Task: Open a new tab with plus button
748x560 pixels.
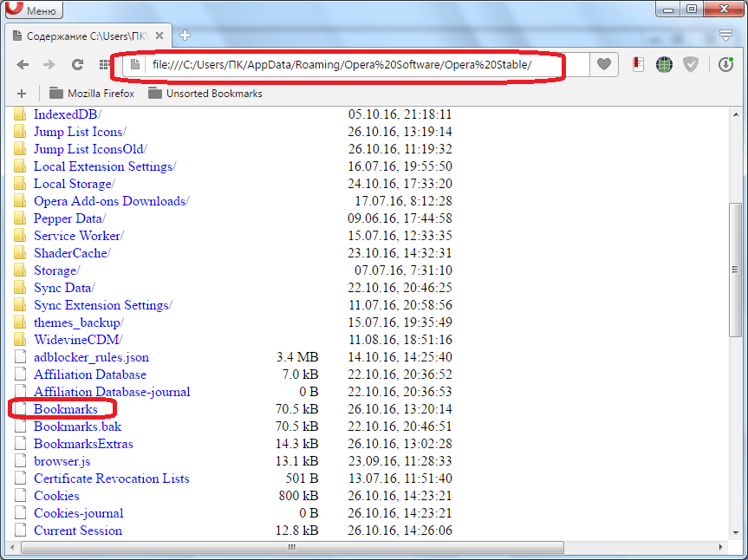Action: click(185, 36)
